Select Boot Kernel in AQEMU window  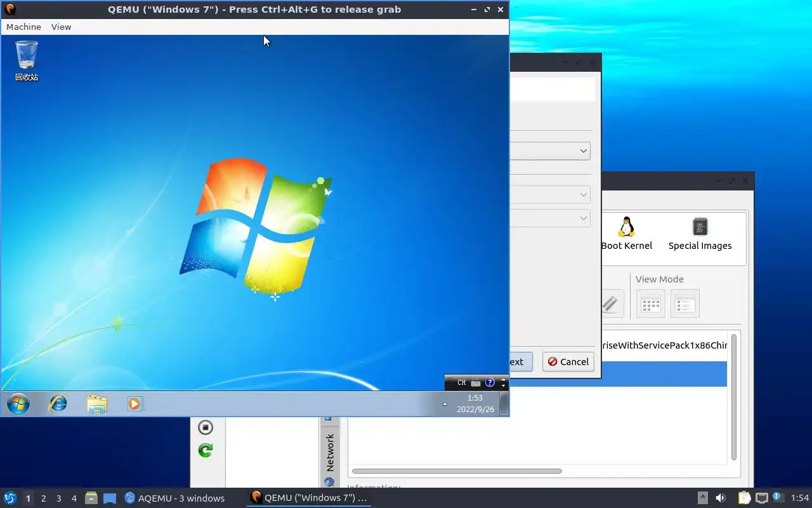tap(627, 234)
